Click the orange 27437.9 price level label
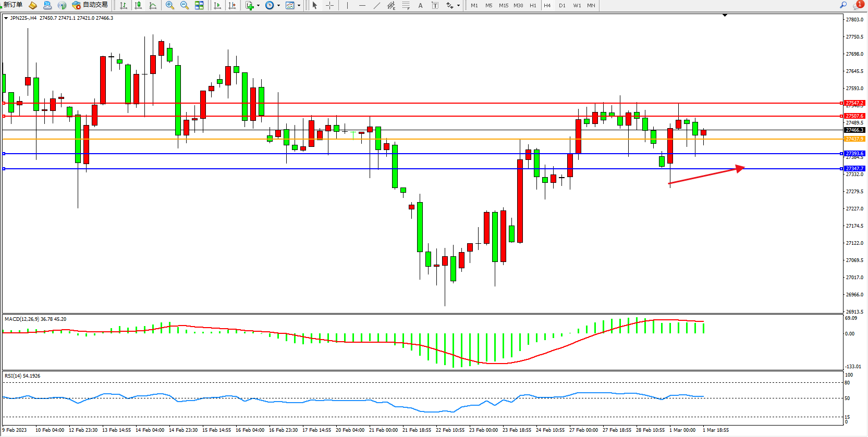868x437 pixels. (854, 139)
